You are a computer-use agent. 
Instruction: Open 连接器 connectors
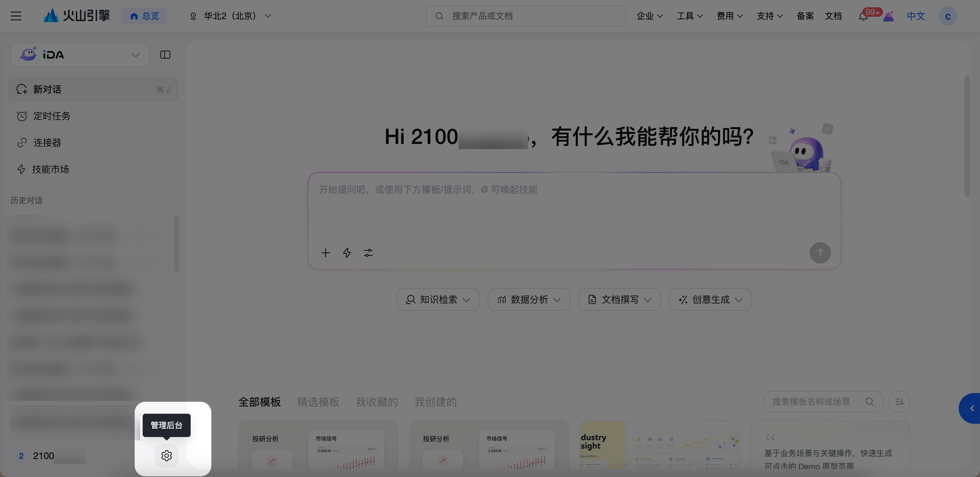(x=93, y=143)
